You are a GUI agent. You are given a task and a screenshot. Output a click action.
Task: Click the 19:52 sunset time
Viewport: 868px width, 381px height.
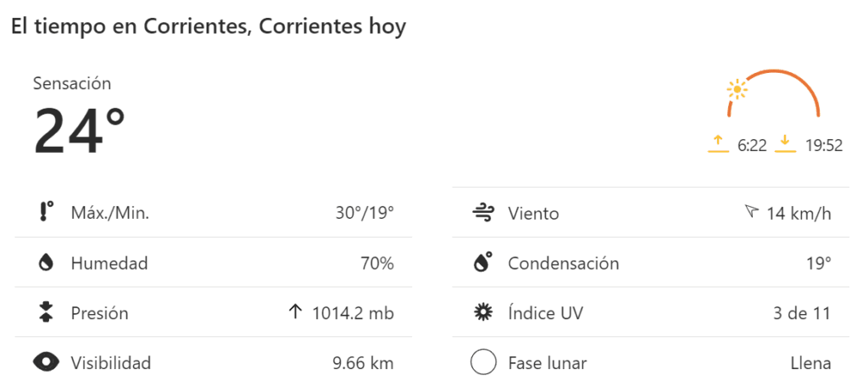824,145
